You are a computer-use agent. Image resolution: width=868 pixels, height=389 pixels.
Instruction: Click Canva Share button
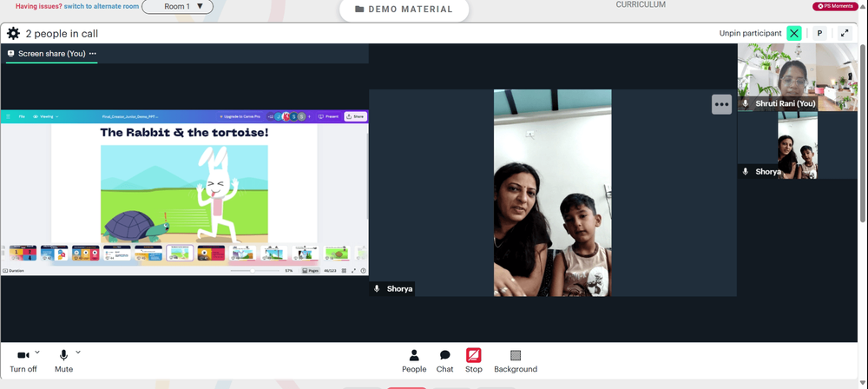(355, 117)
